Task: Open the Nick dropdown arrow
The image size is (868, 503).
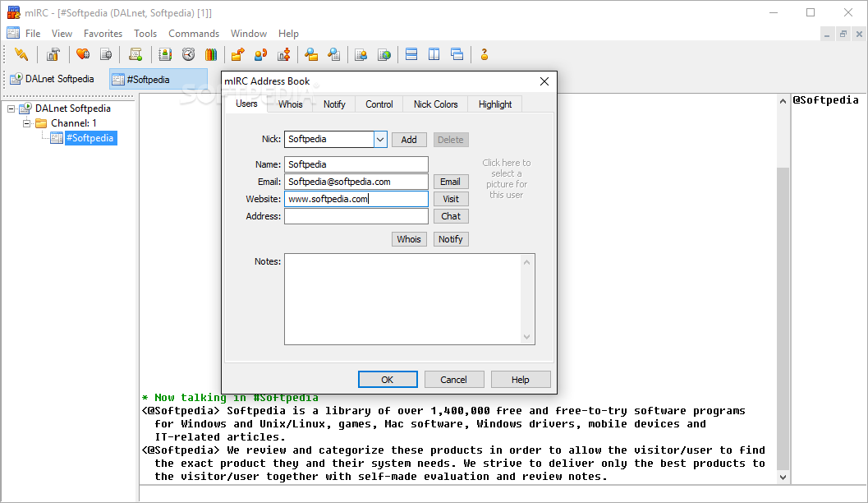Action: click(x=380, y=140)
